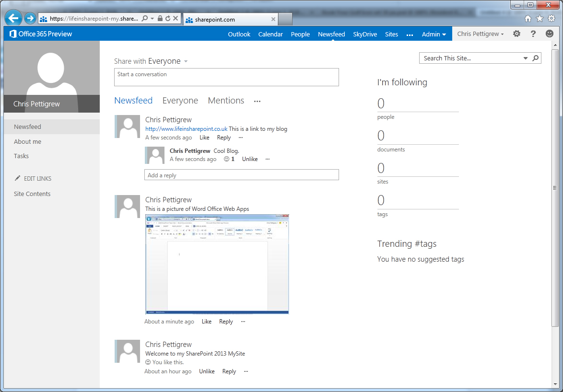This screenshot has height=392, width=563.
Task: Open the Outlook navigation link
Action: click(x=239, y=34)
